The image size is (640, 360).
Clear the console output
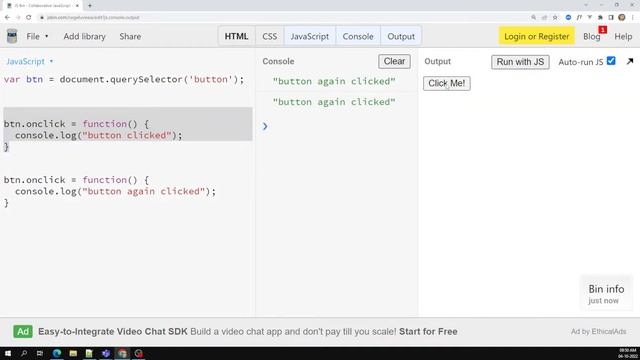(394, 61)
